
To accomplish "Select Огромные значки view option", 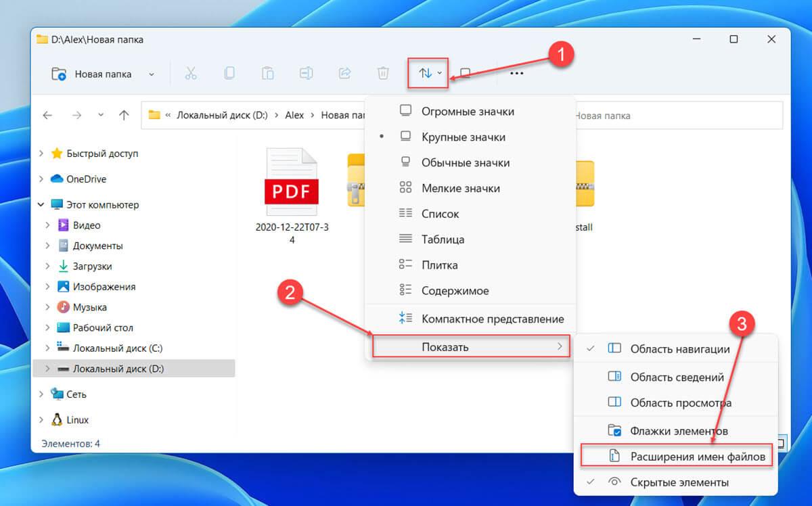I will (470, 111).
